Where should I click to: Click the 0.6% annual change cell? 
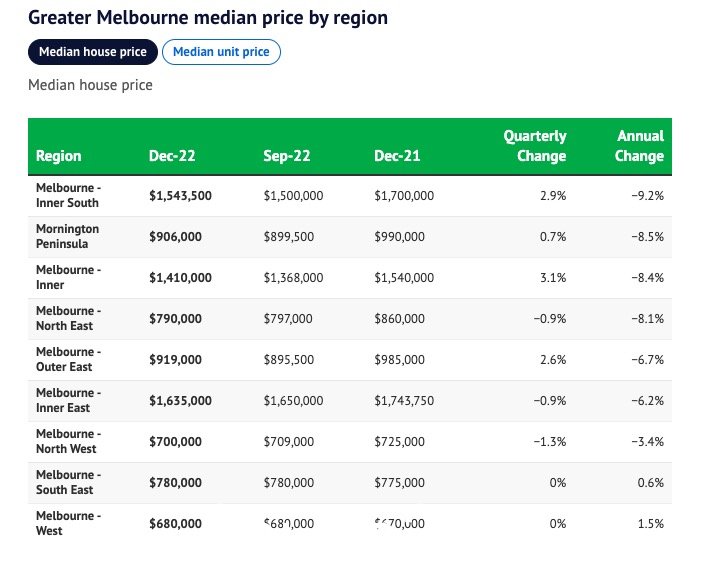651,483
